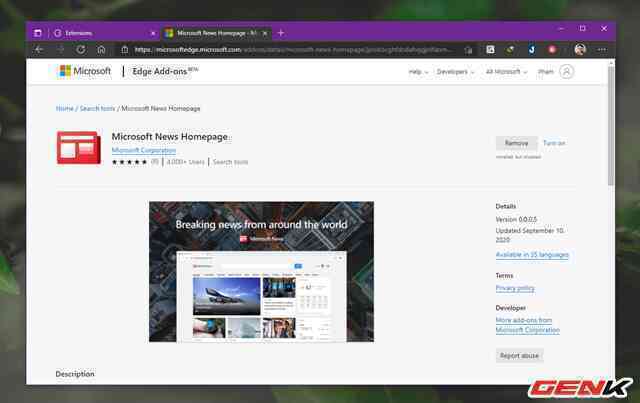
Task: Open Microsoft Corporation publisher link
Action: coord(144,150)
